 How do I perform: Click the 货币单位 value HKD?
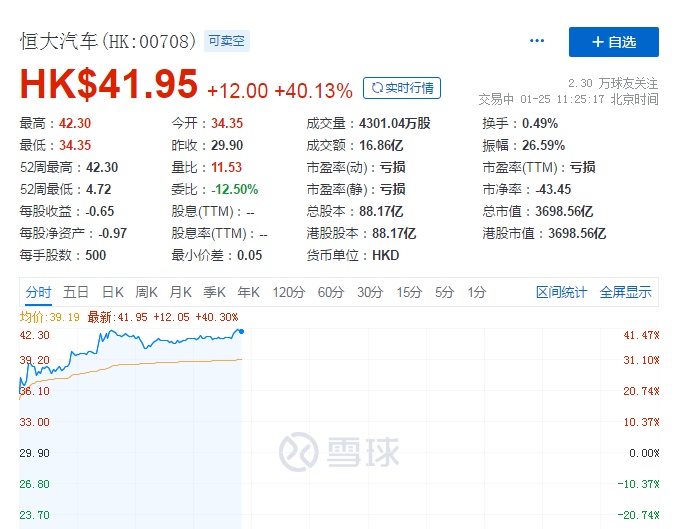pyautogui.click(x=386, y=255)
